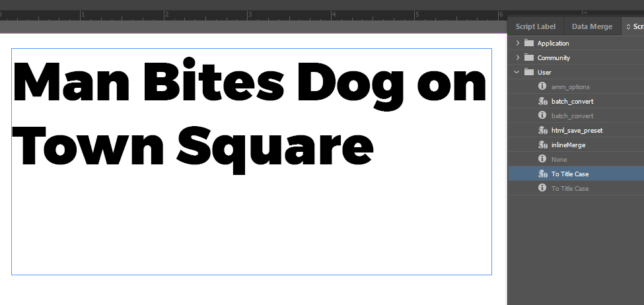Viewport: 644px width, 305px height.
Task: Click the User folder icon
Action: pyautogui.click(x=528, y=72)
